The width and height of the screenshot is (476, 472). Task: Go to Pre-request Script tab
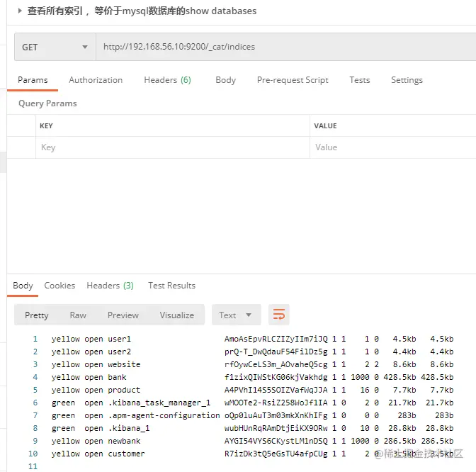(x=293, y=80)
